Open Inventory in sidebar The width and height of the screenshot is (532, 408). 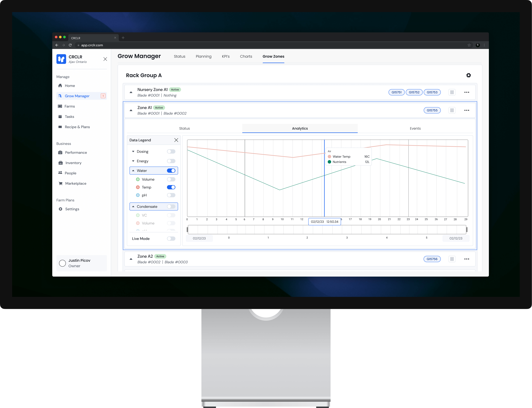click(73, 163)
